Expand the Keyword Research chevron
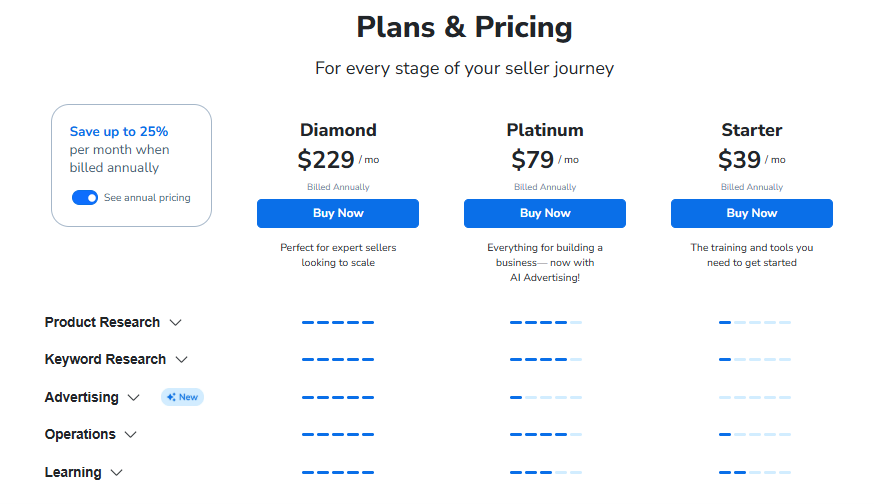Image resolution: width=874 pixels, height=504 pixels. click(182, 360)
